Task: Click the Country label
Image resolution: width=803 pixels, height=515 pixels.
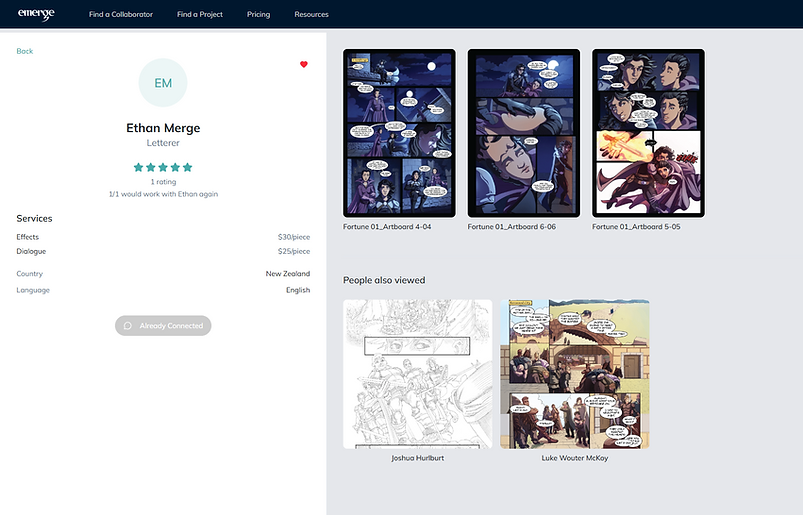Action: click(30, 274)
